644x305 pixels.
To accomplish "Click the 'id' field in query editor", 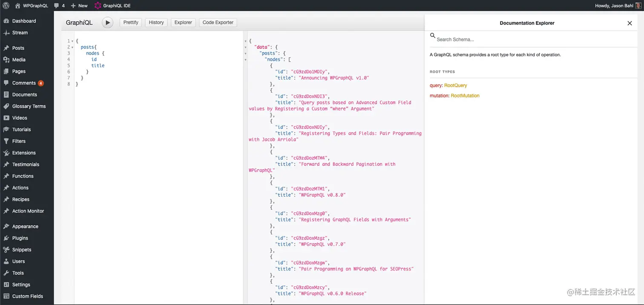I will point(94,60).
